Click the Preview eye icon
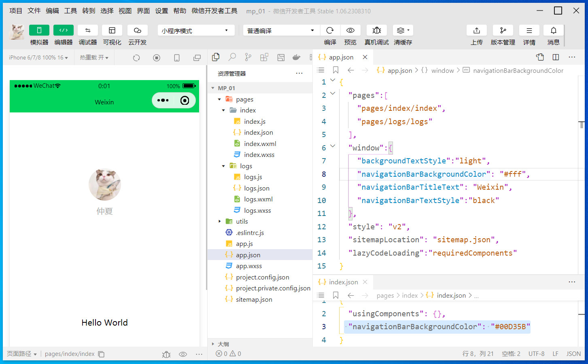Screen dimensions: 588x364 click(x=350, y=30)
